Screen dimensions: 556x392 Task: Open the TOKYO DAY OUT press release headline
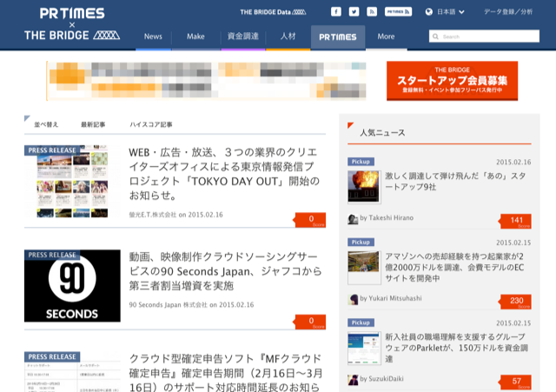(x=224, y=174)
